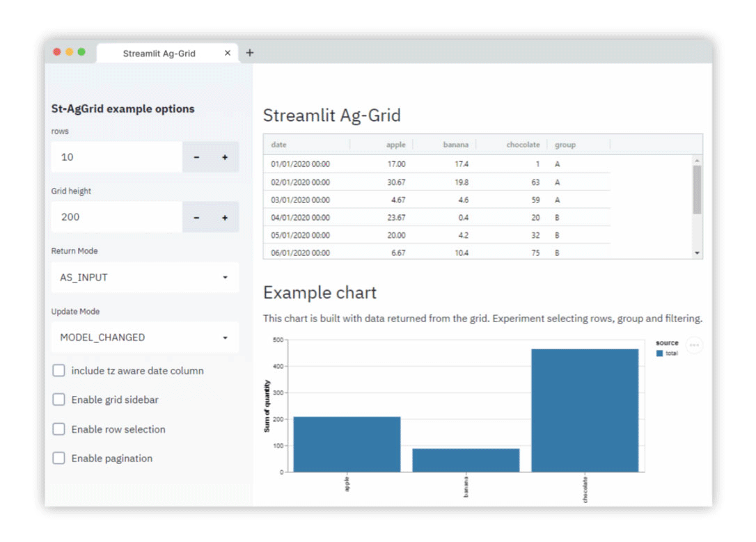Image resolution: width=756 pixels, height=542 pixels.
Task: Sort grid by the banana column header
Action: 444,145
